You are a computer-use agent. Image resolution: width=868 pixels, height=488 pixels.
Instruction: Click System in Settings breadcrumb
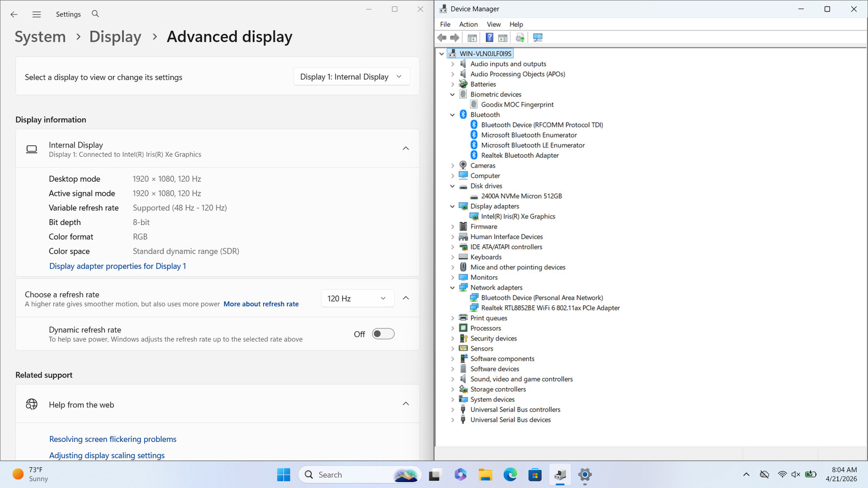pos(40,37)
